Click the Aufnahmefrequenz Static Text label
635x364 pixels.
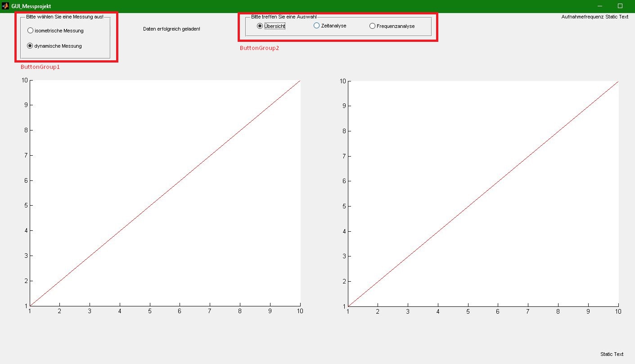594,17
